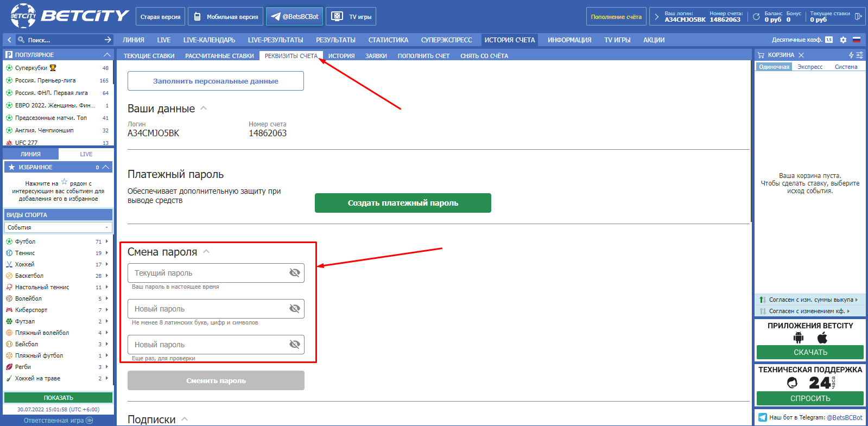Image resolution: width=868 pixels, height=426 pixels.
Task: Click the lightning quick-bet icon in basket
Action: pos(851,55)
